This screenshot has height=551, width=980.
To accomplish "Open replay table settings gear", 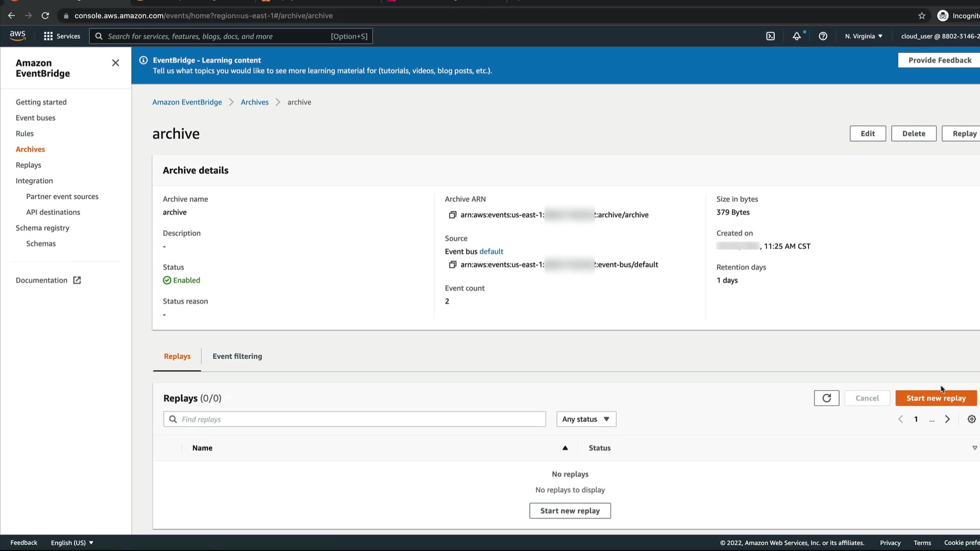I will (x=971, y=419).
